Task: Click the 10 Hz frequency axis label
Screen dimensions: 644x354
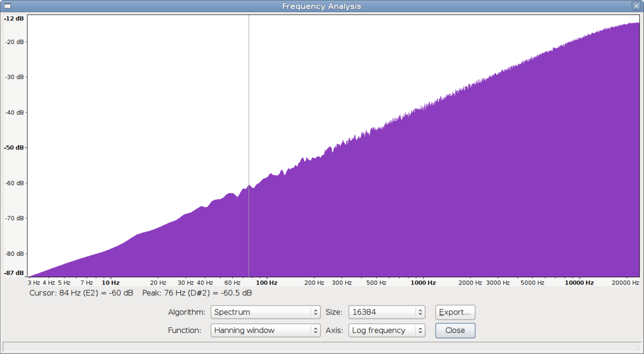Action: tap(110, 283)
